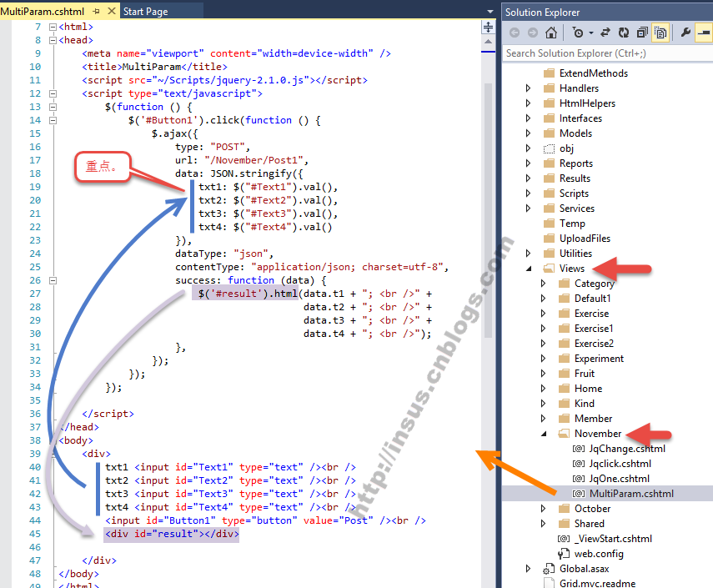Toggle the Show All Files button

[x=660, y=33]
